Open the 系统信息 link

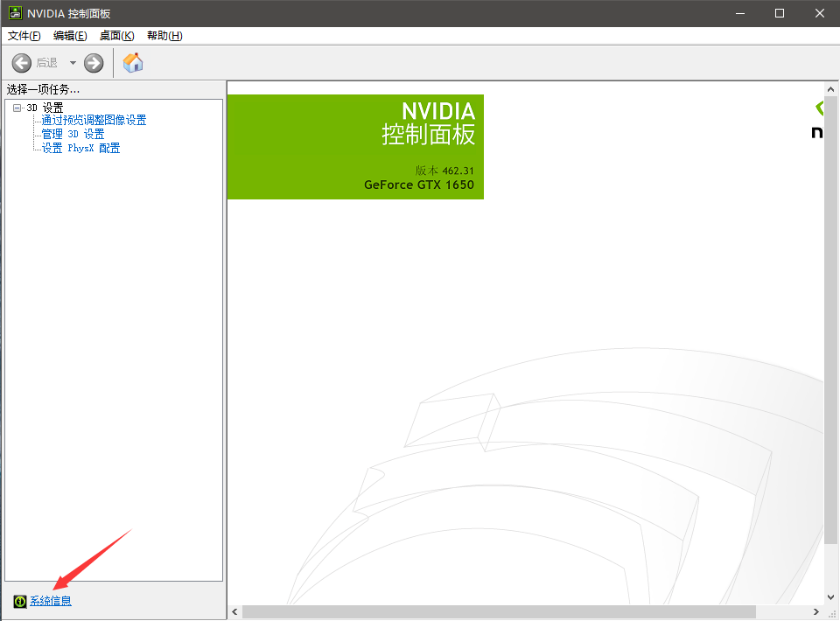point(51,601)
